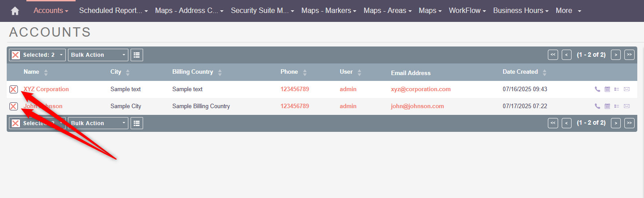Open admin user in XYZ Corporation row
This screenshot has height=198, width=644.
[348, 89]
